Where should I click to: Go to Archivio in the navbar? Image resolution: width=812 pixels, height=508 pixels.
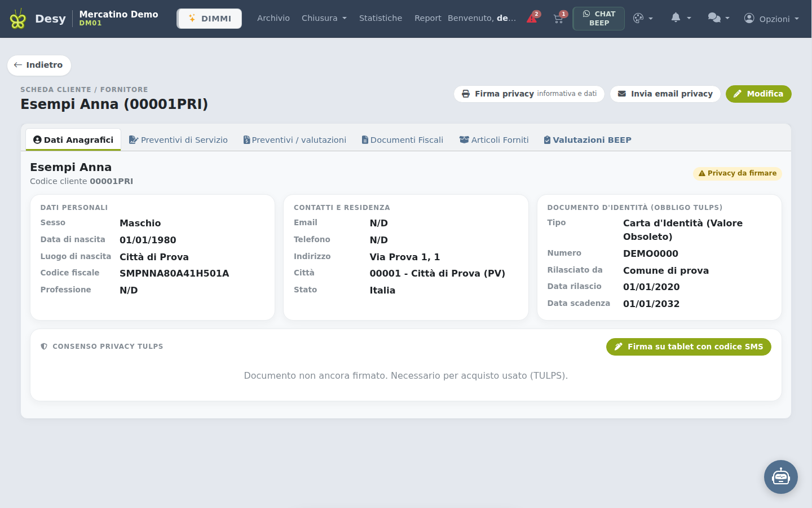(273, 18)
